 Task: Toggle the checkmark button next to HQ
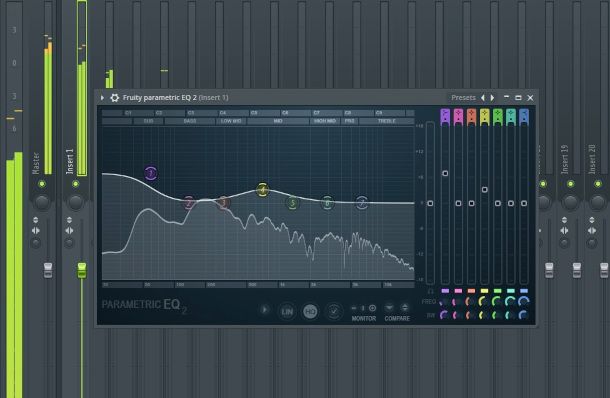pos(334,312)
